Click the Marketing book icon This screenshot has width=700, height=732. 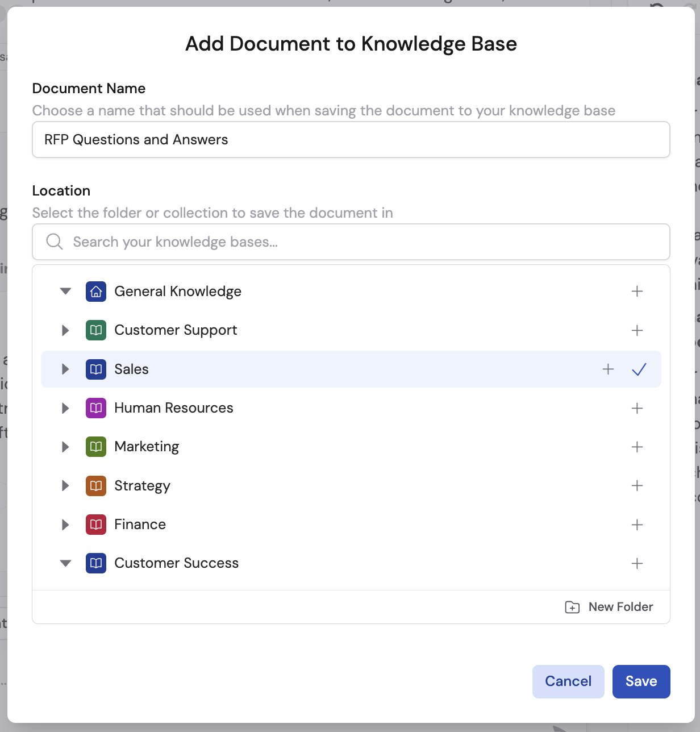pos(96,447)
